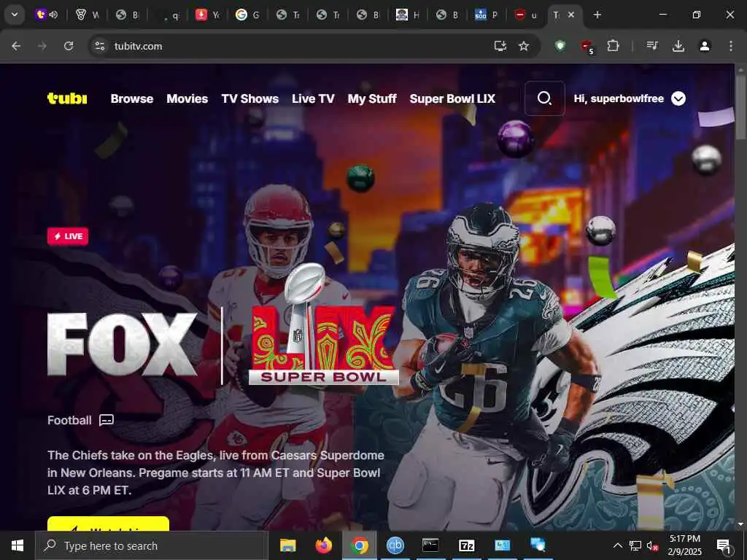
Task: Go to Movies section
Action: 187,98
